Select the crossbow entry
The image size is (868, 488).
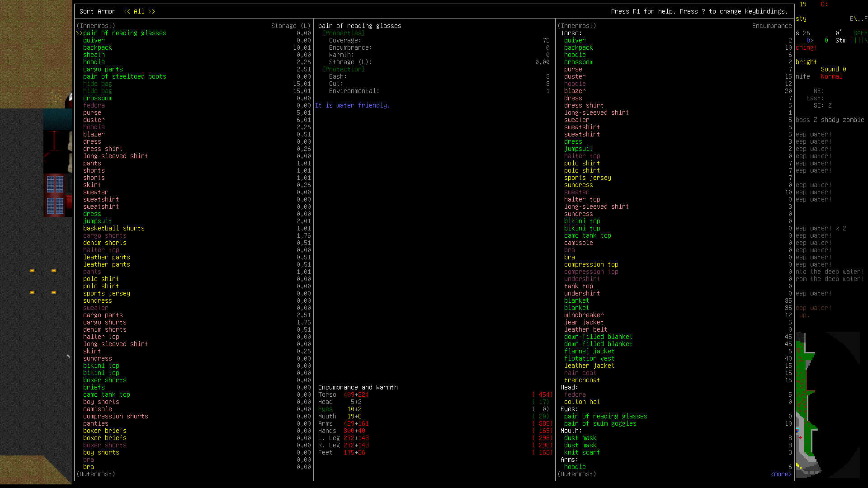coord(98,98)
